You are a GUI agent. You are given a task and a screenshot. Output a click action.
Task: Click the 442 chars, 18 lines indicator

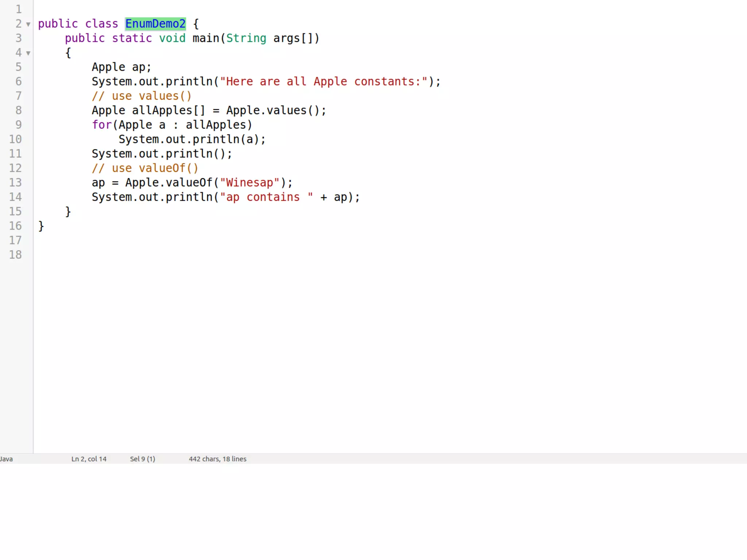[x=217, y=459]
